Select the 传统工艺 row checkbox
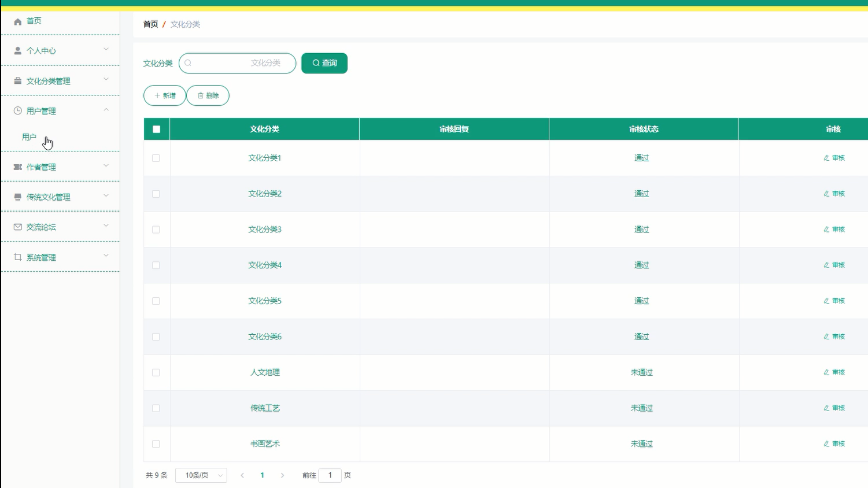The width and height of the screenshot is (868, 488). pos(156,408)
